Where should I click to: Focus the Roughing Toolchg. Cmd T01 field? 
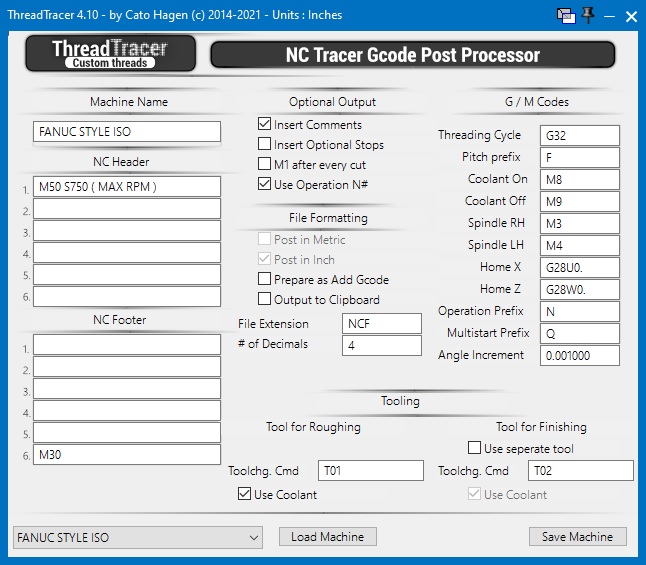tap(370, 471)
